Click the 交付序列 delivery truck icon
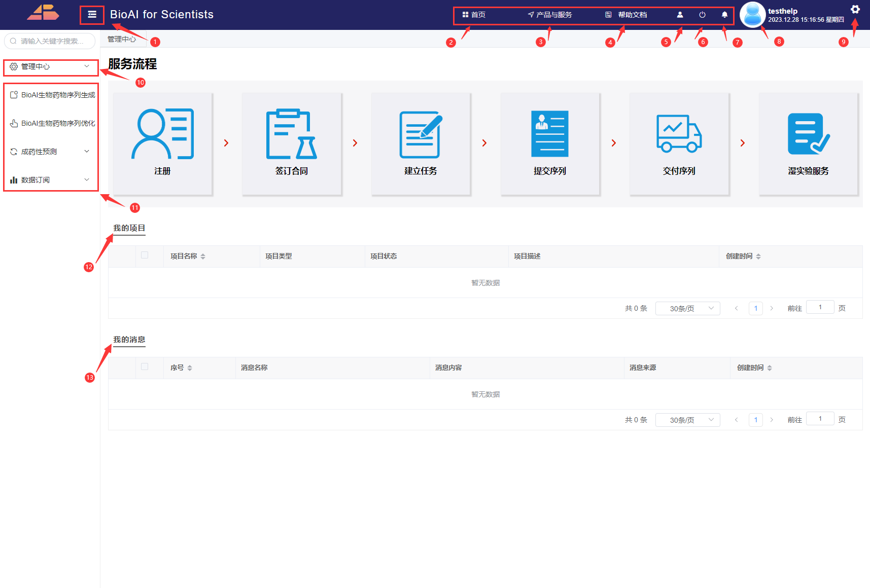This screenshot has height=588, width=870. [679, 133]
